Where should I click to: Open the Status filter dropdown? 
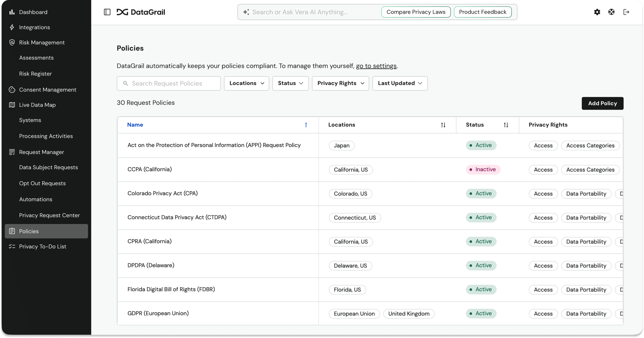pyautogui.click(x=290, y=83)
